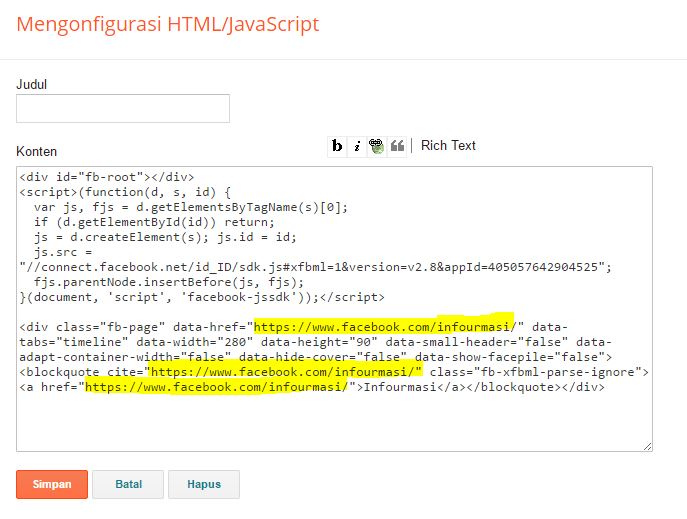Click the highlighted a href URL

point(216,387)
